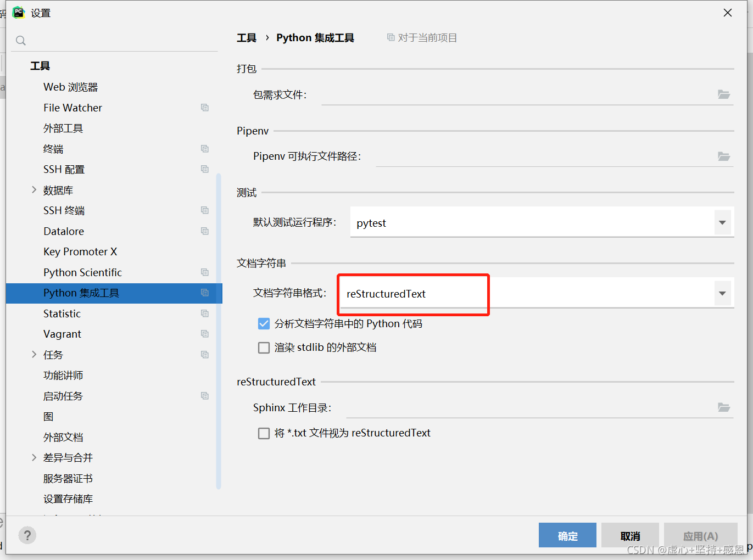This screenshot has height=560, width=753.
Task: Open Python Scientific settings
Action: pyautogui.click(x=83, y=272)
